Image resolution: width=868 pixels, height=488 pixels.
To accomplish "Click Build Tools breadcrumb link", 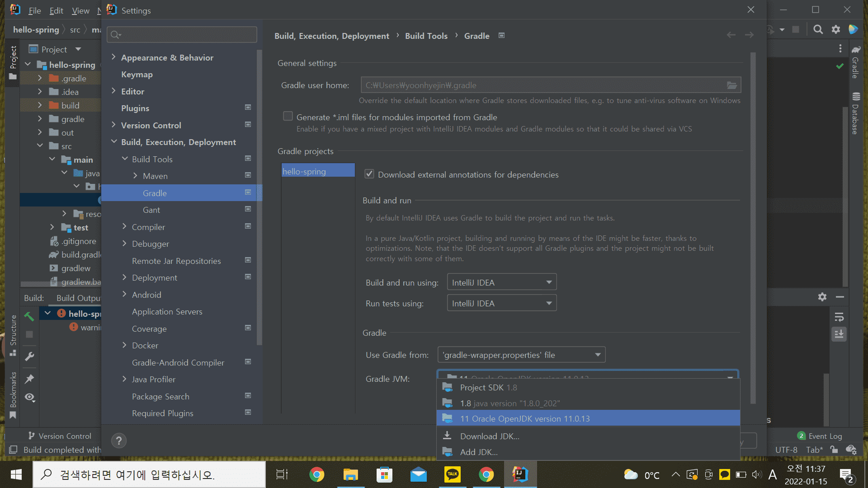I will 426,36.
